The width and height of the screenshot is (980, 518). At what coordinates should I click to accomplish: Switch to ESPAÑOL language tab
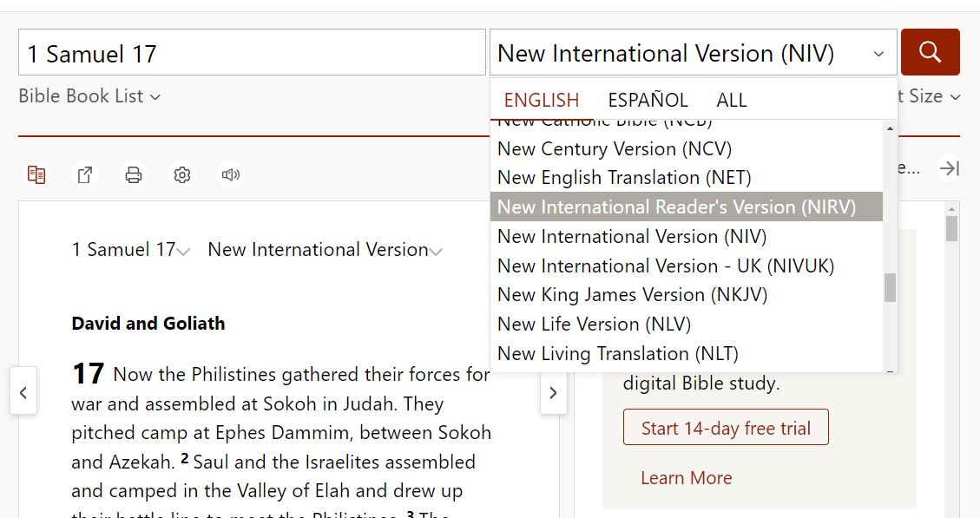[x=648, y=100]
